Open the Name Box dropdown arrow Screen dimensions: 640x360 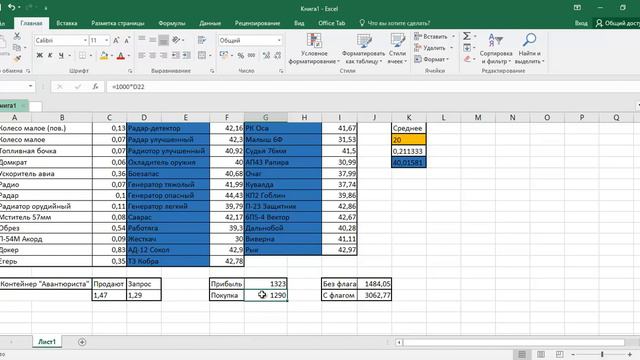pos(31,87)
